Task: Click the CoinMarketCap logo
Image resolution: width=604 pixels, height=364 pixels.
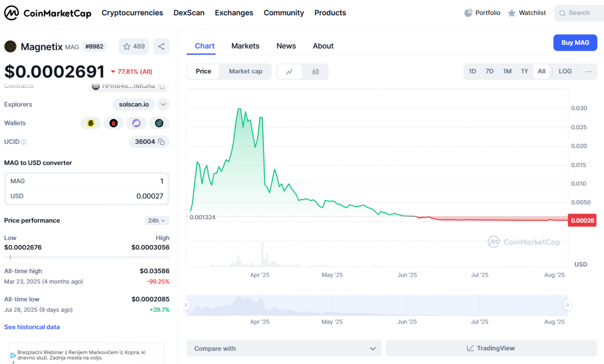Action: pos(48,13)
